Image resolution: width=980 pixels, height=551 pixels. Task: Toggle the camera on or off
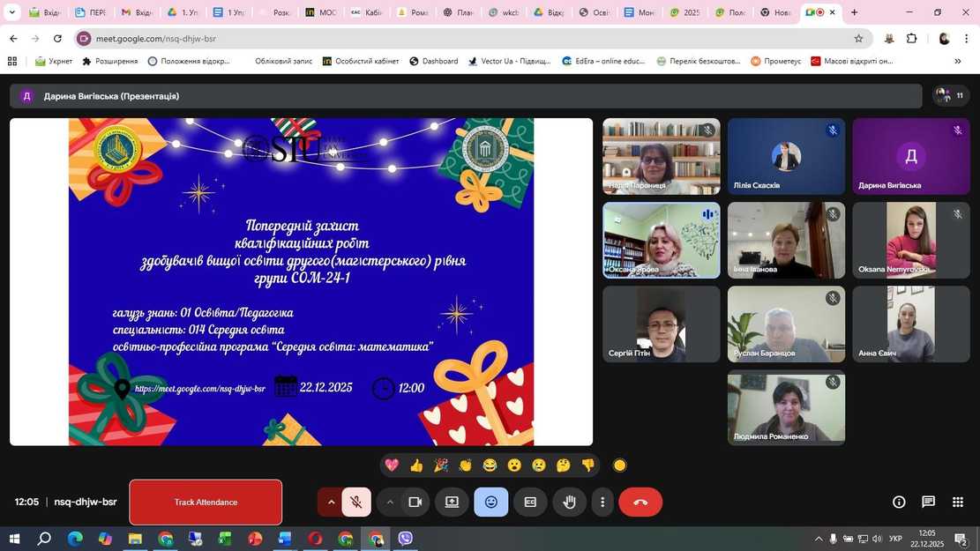point(415,502)
